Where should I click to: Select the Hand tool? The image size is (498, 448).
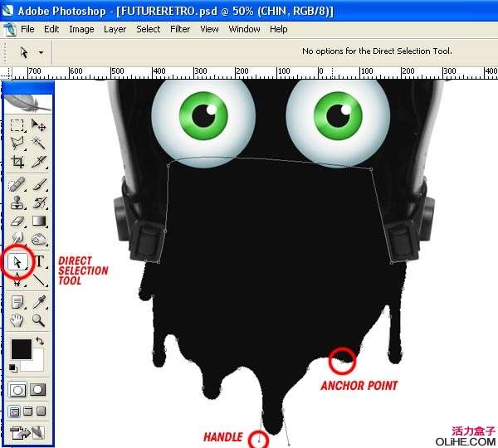click(x=17, y=320)
